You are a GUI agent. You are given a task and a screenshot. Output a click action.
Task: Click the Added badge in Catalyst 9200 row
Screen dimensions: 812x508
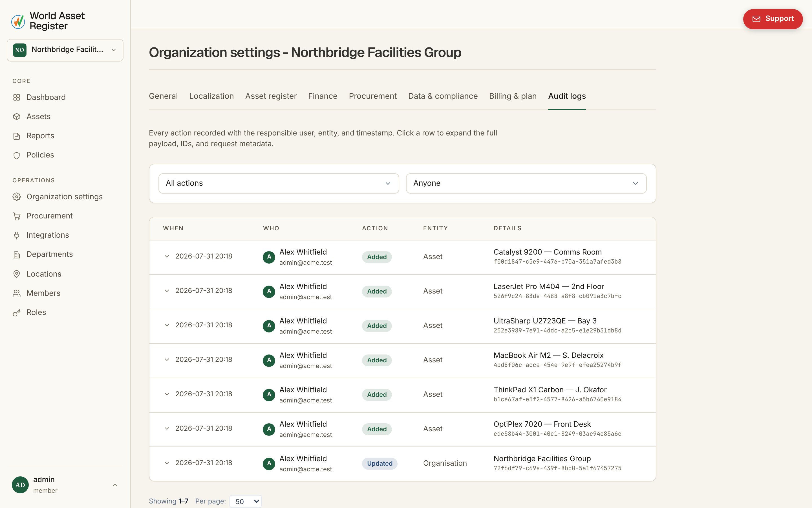[x=377, y=257]
